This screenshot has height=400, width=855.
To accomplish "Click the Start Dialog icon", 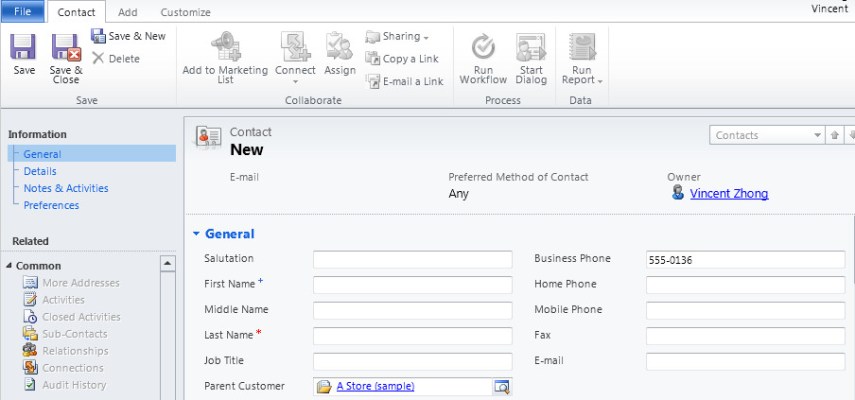I will click(531, 47).
